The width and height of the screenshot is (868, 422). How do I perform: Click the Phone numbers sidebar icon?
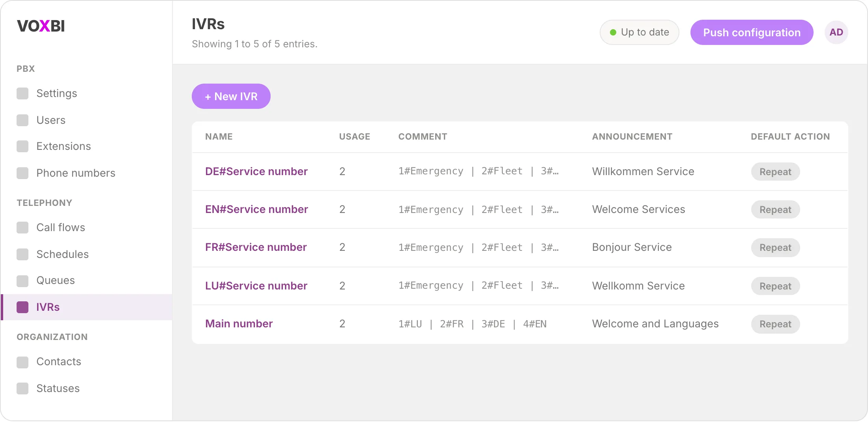pyautogui.click(x=22, y=173)
